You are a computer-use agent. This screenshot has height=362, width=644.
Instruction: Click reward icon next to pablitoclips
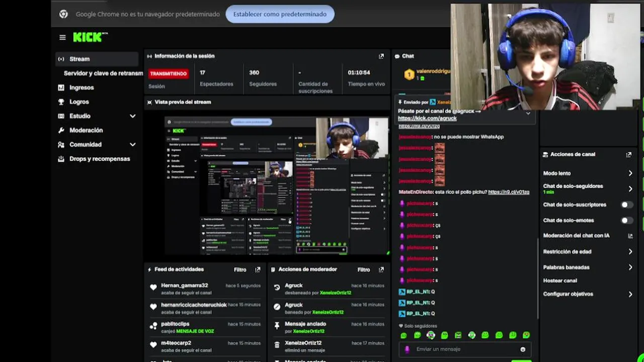pyautogui.click(x=153, y=326)
